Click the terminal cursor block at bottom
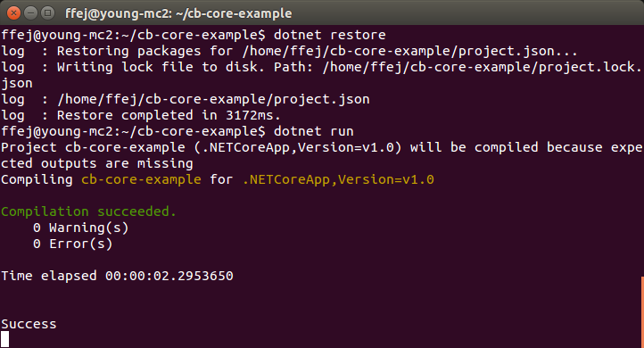The image size is (644, 348). [x=4, y=339]
